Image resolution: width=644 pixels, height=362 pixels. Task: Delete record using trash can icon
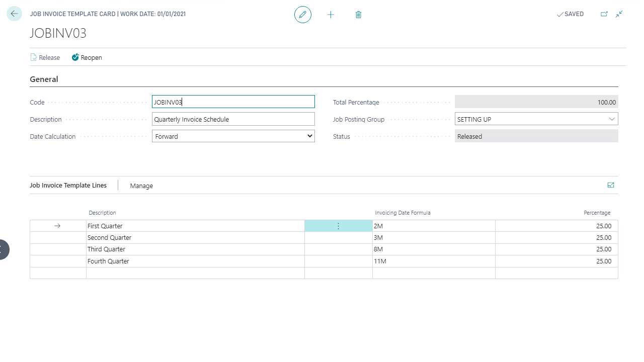(358, 15)
